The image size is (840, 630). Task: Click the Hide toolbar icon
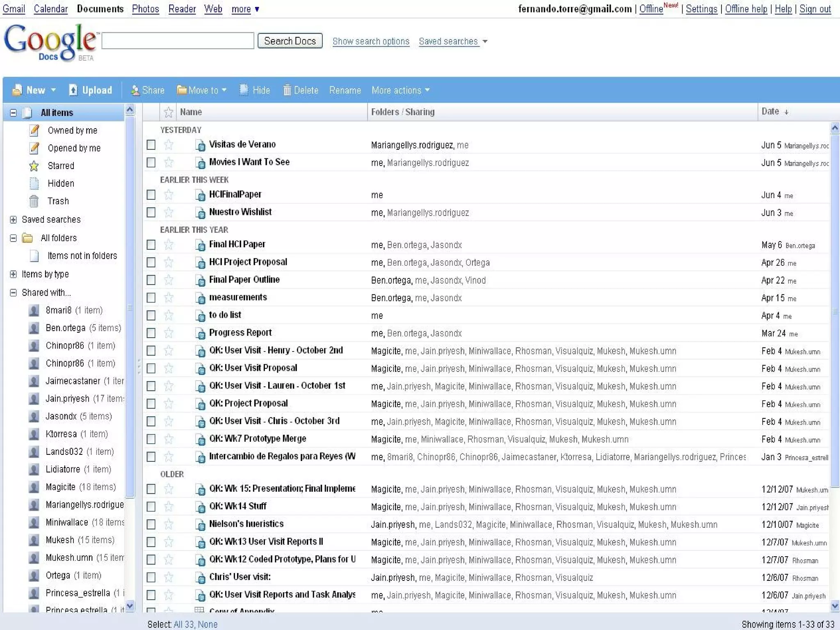(244, 90)
